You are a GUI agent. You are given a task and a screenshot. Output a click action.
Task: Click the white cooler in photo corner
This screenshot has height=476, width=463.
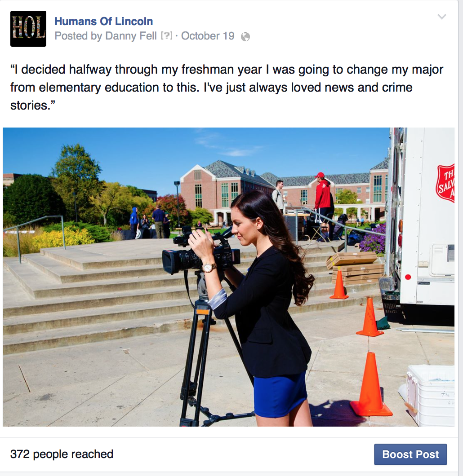coord(430,395)
